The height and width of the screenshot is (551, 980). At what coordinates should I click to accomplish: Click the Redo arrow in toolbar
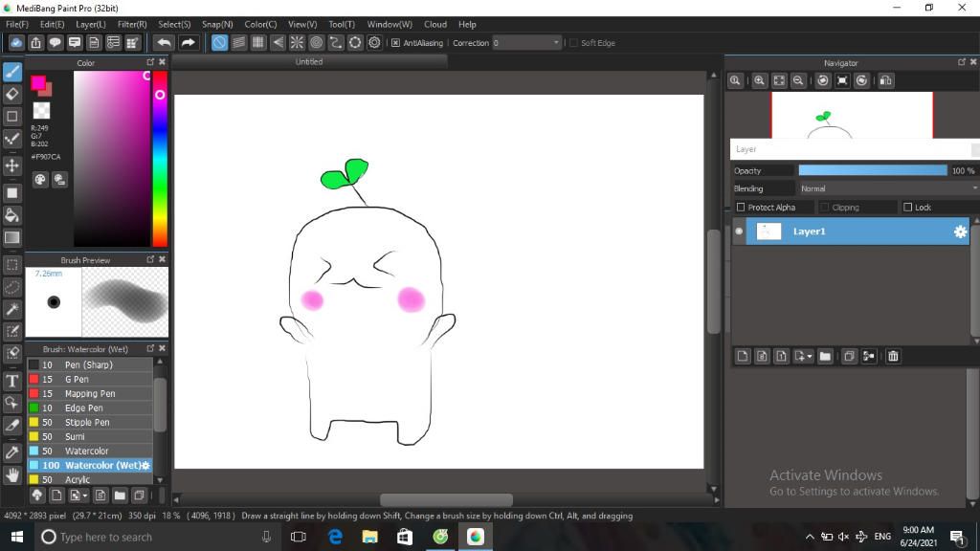[188, 42]
